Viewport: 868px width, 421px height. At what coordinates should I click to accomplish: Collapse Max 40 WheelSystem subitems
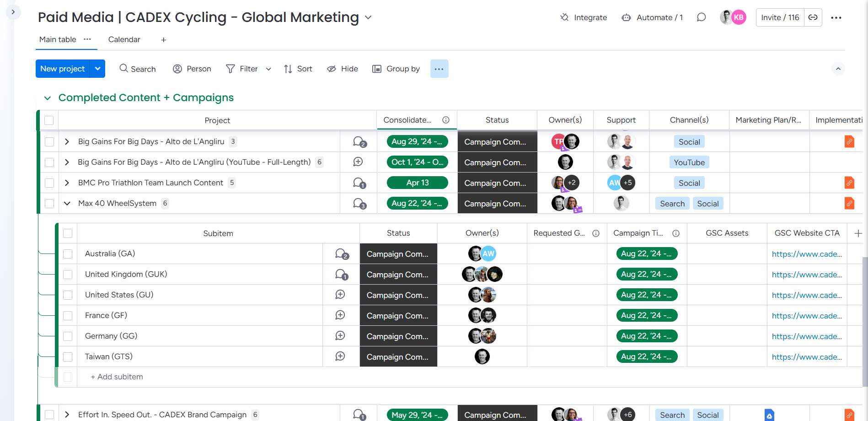(67, 204)
